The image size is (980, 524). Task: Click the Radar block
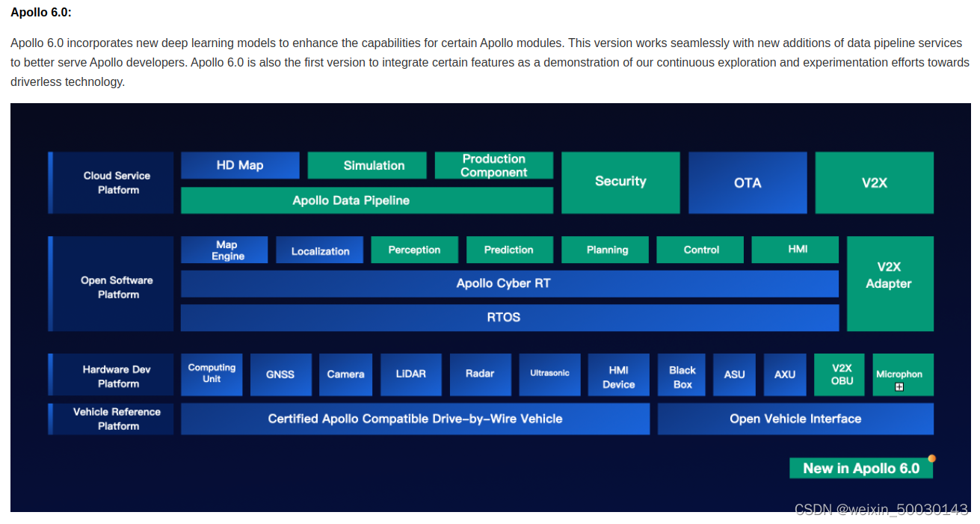[x=480, y=374]
